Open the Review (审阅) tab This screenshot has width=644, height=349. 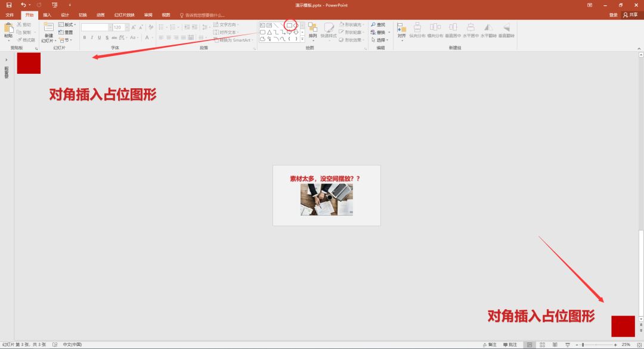pos(148,15)
